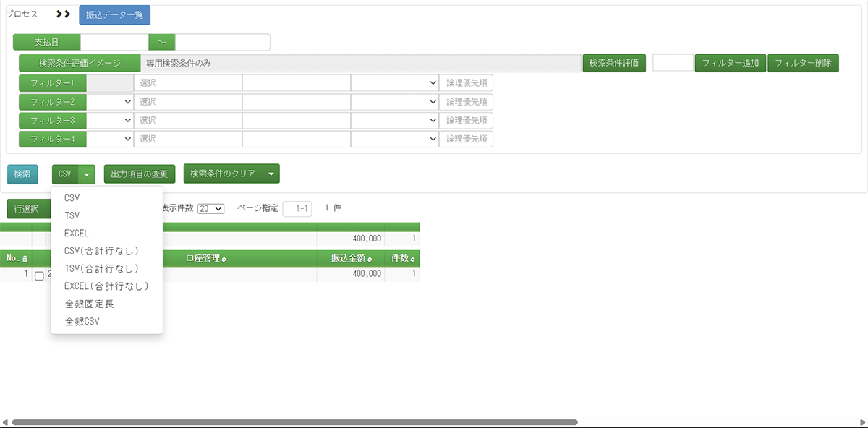Click the 400,000 amount in row 1
The width and height of the screenshot is (868, 428).
pyautogui.click(x=366, y=274)
